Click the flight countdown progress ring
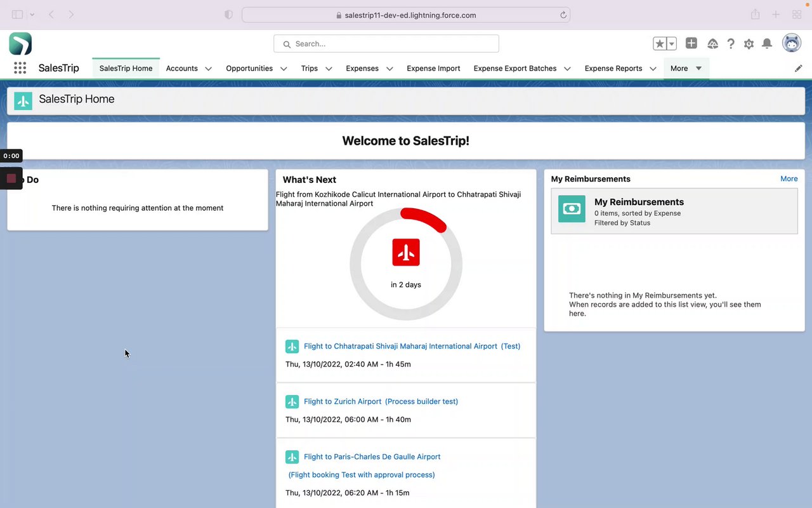812x508 pixels. [x=406, y=264]
